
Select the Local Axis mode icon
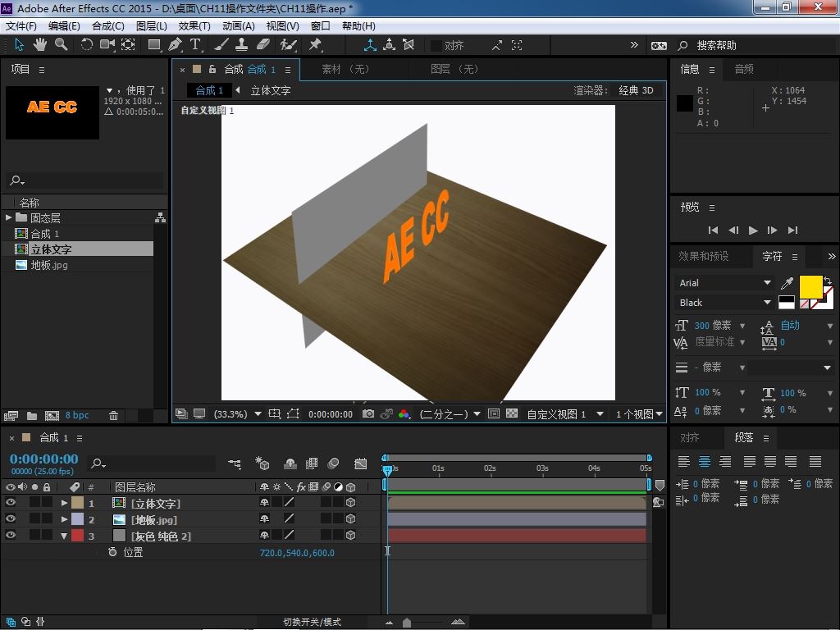point(370,45)
